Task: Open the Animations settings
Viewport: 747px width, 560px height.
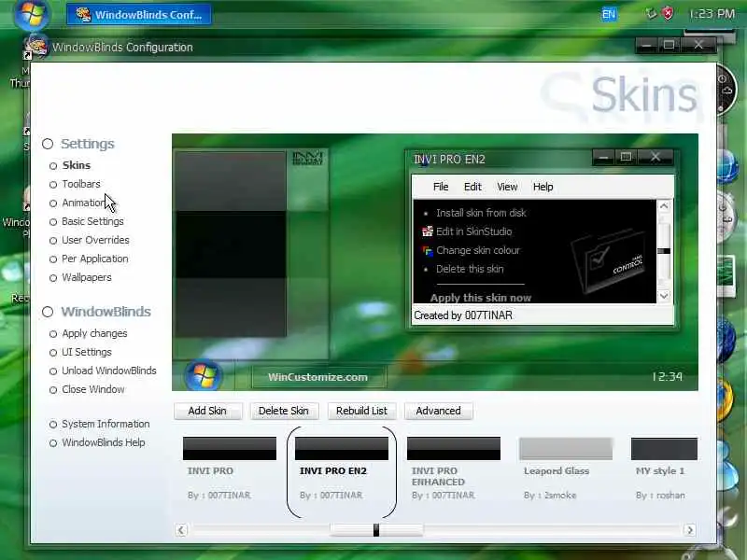Action: coord(85,203)
